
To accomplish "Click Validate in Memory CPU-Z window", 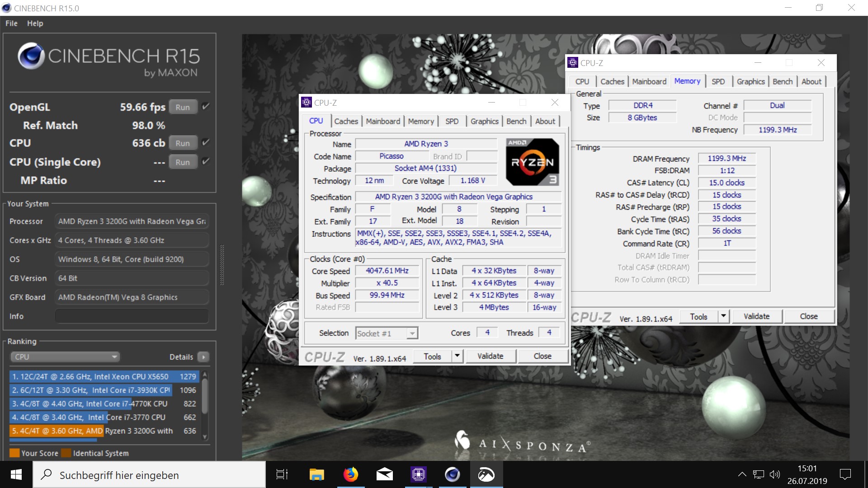I will tap(757, 317).
